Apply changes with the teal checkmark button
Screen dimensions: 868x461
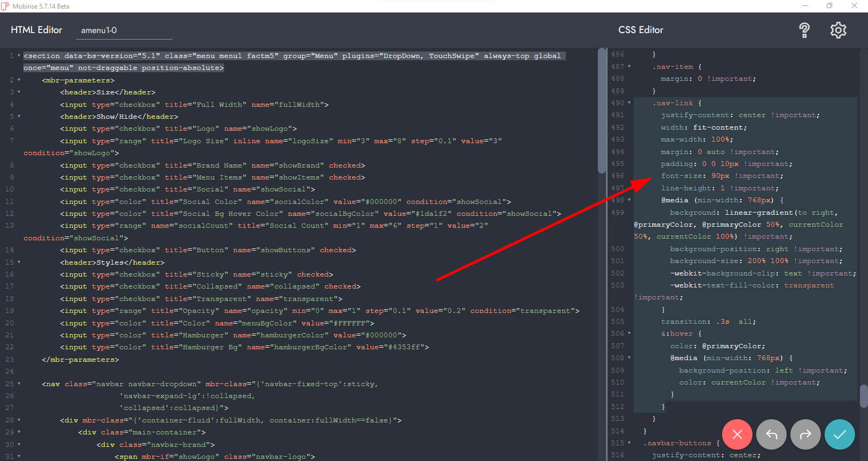(x=839, y=434)
